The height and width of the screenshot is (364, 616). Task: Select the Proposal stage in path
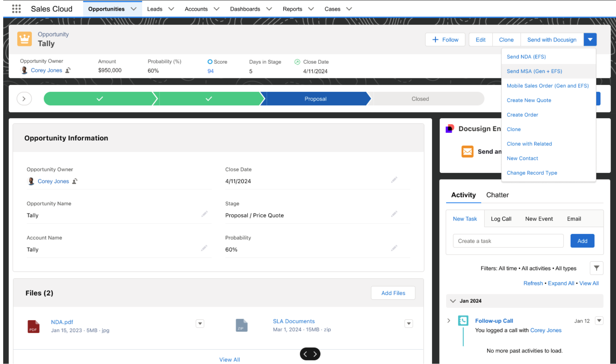point(316,99)
